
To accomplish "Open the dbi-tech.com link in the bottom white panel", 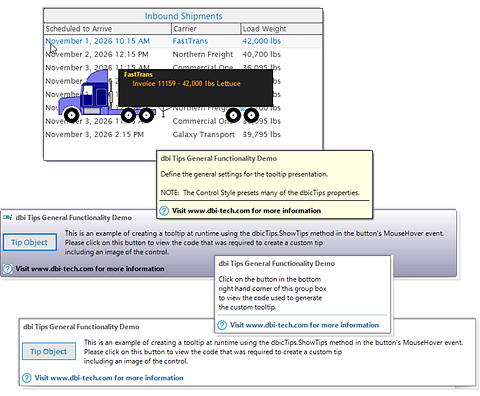I will 109,378.
